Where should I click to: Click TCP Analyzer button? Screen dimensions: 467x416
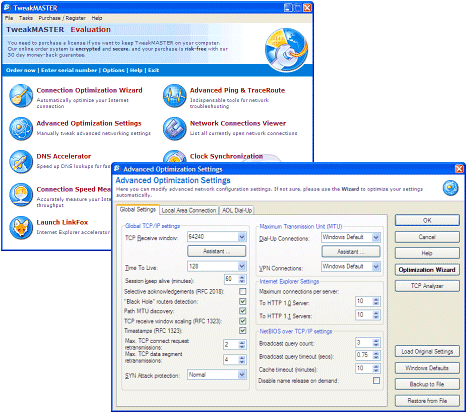point(427,286)
